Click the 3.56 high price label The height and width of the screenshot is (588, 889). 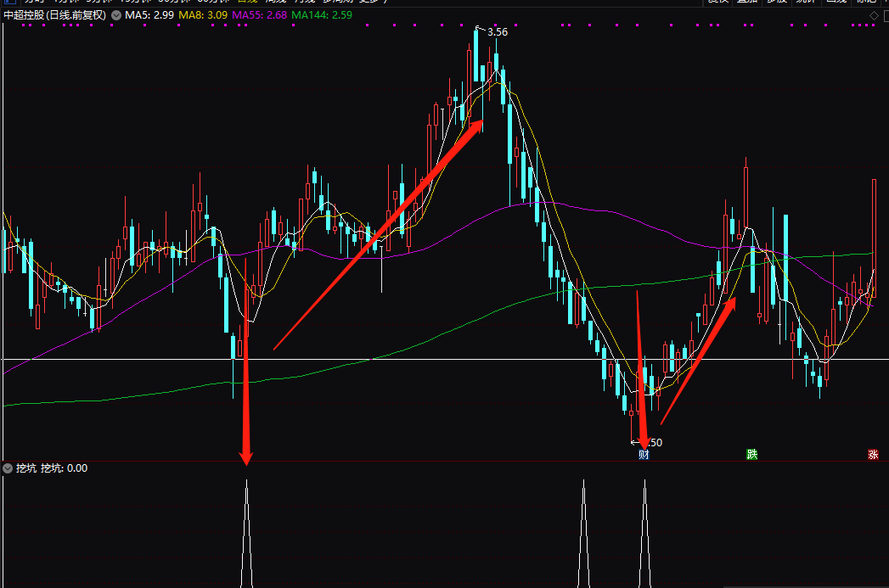point(498,32)
